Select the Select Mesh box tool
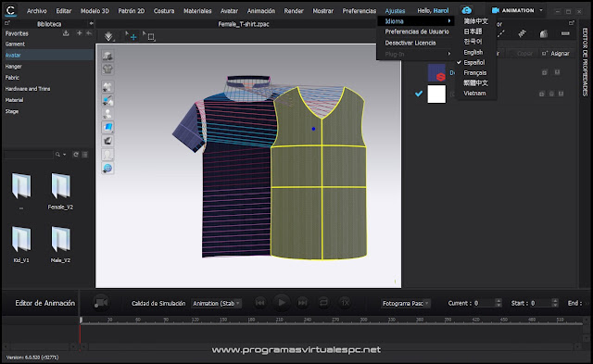Image resolution: width=593 pixels, height=364 pixels. click(x=150, y=36)
